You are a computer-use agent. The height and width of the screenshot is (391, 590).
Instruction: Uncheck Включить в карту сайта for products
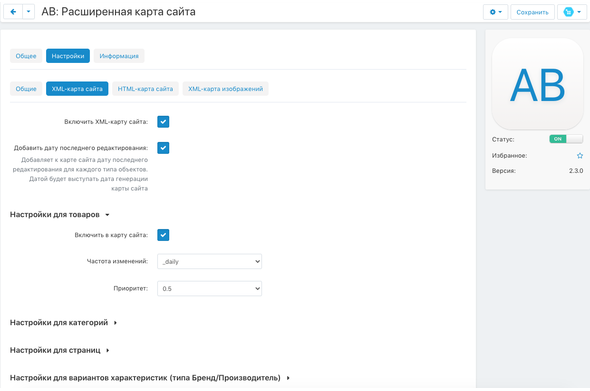(x=163, y=235)
